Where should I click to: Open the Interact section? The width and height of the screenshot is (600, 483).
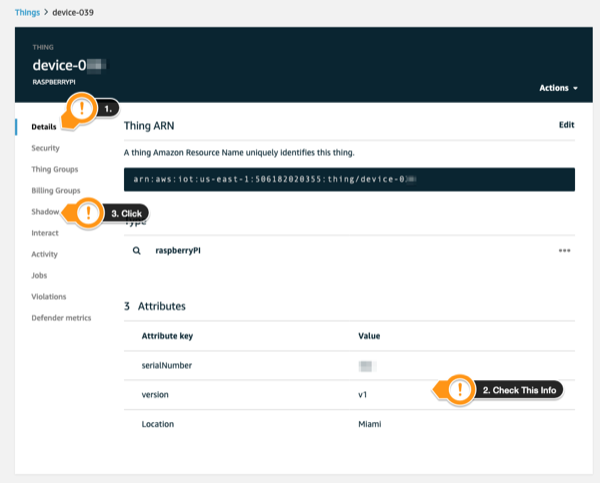click(45, 233)
